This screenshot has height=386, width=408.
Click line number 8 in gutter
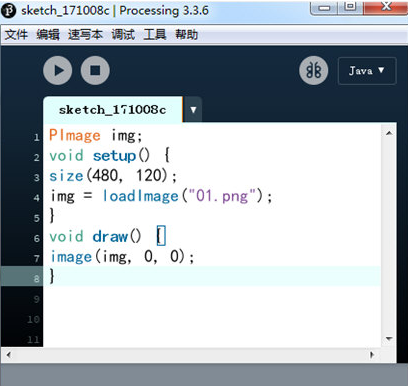coord(37,279)
